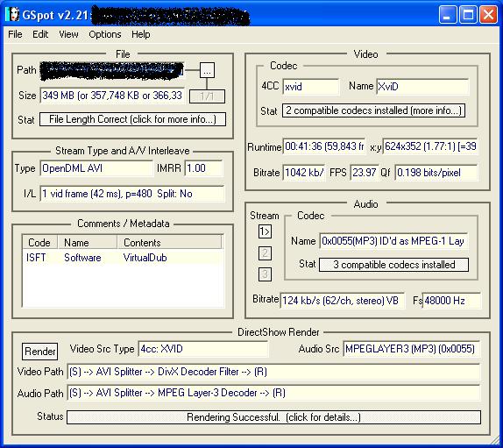The height and width of the screenshot is (448, 503).
Task: Click the Type field showing OpenDML AVI
Action: [x=96, y=168]
